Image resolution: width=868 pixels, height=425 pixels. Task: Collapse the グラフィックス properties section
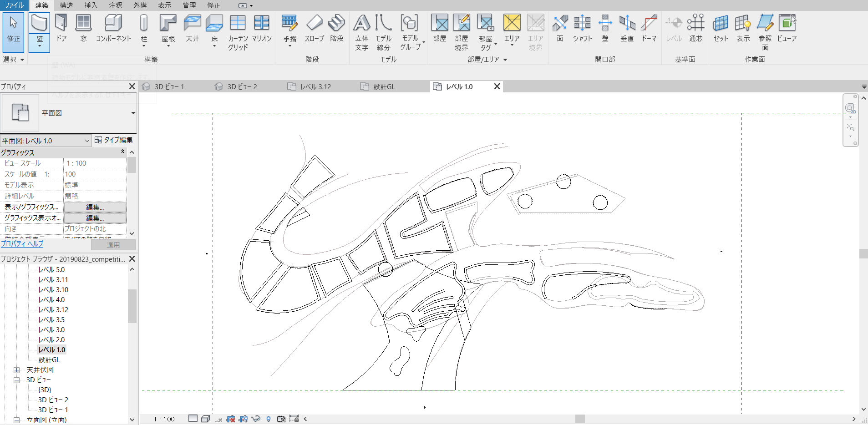(122, 152)
